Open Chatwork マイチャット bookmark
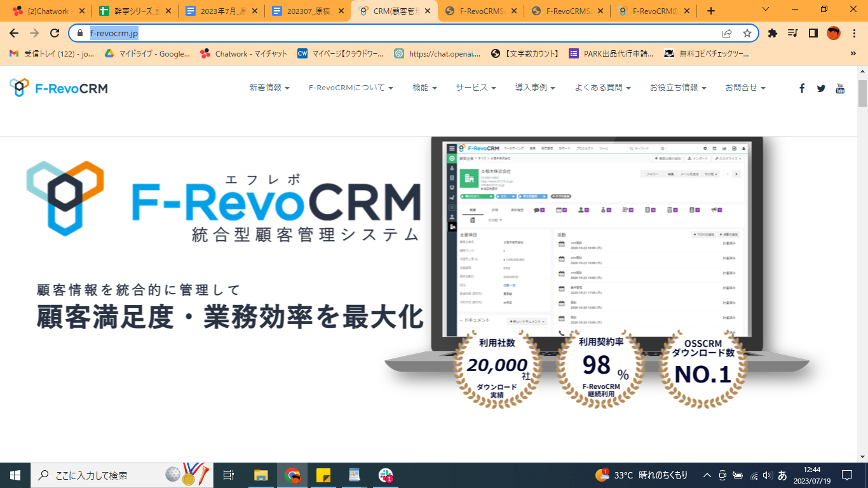The height and width of the screenshot is (488, 868). (x=243, y=54)
